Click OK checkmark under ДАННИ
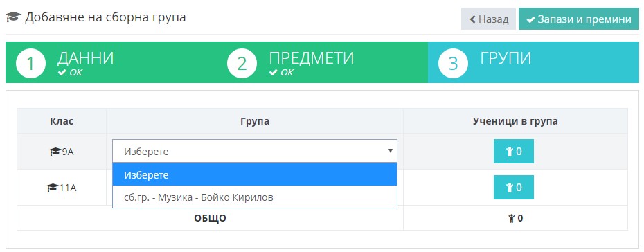Viewport: 644px width, 252px height. (62, 73)
